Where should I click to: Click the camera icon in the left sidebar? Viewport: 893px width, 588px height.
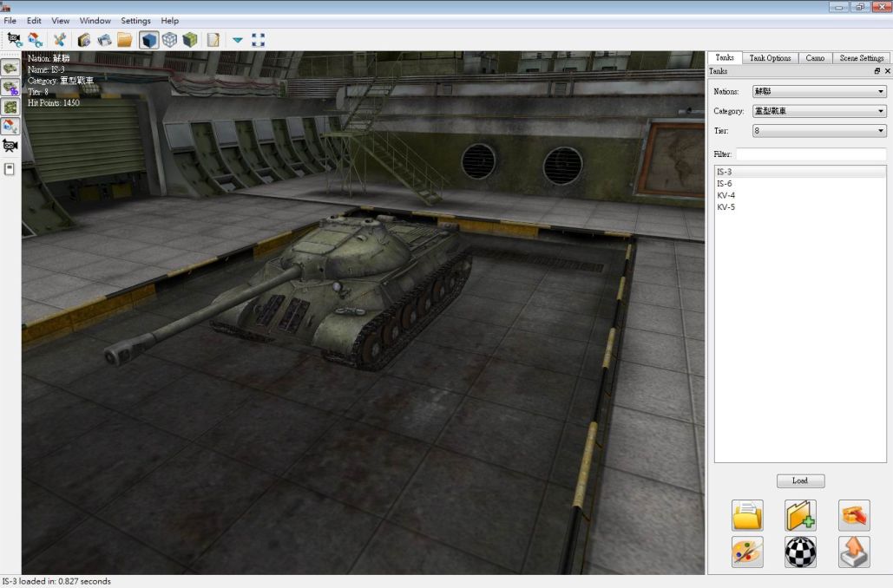coord(10,145)
